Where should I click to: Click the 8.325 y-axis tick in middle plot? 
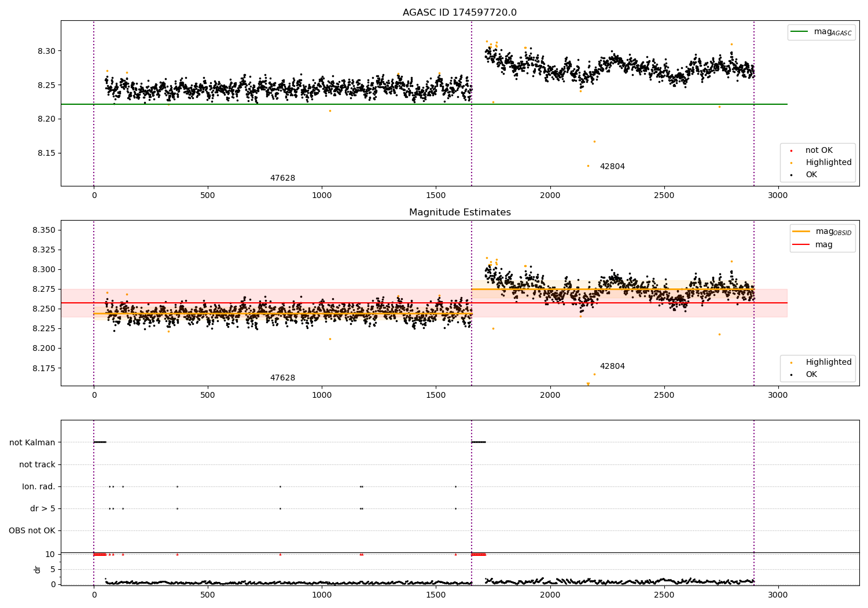[x=44, y=250]
